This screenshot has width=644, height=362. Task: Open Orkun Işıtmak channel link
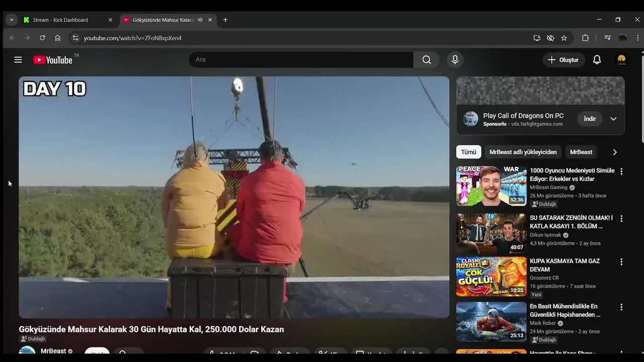pos(545,235)
